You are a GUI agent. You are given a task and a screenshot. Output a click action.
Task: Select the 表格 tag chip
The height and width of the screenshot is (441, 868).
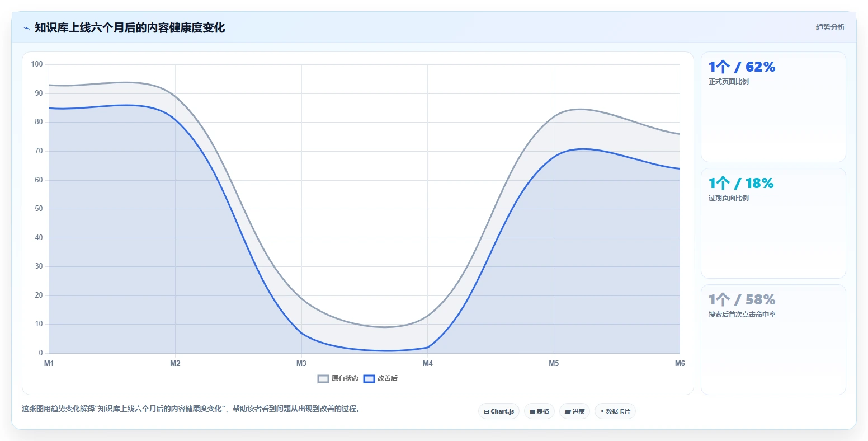pos(539,411)
